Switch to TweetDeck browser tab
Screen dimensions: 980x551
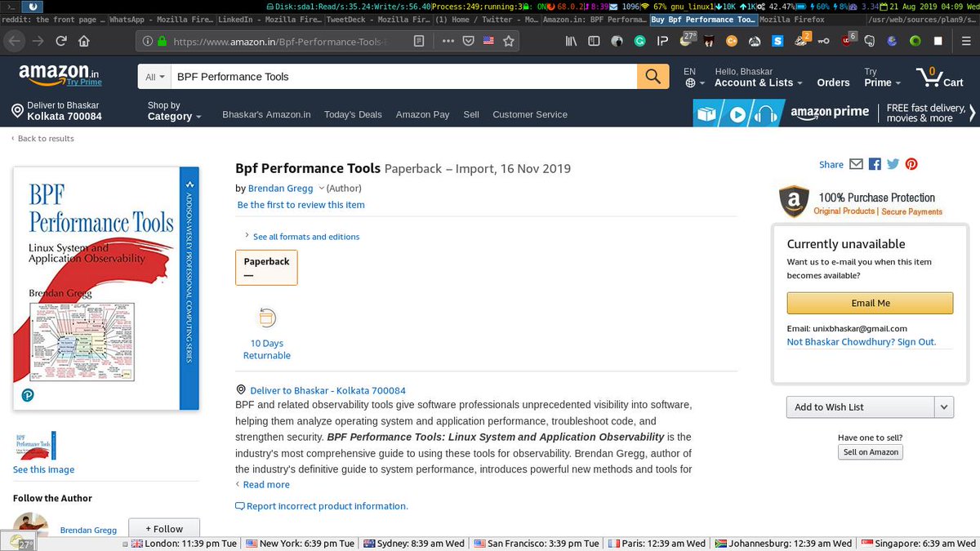pos(376,19)
